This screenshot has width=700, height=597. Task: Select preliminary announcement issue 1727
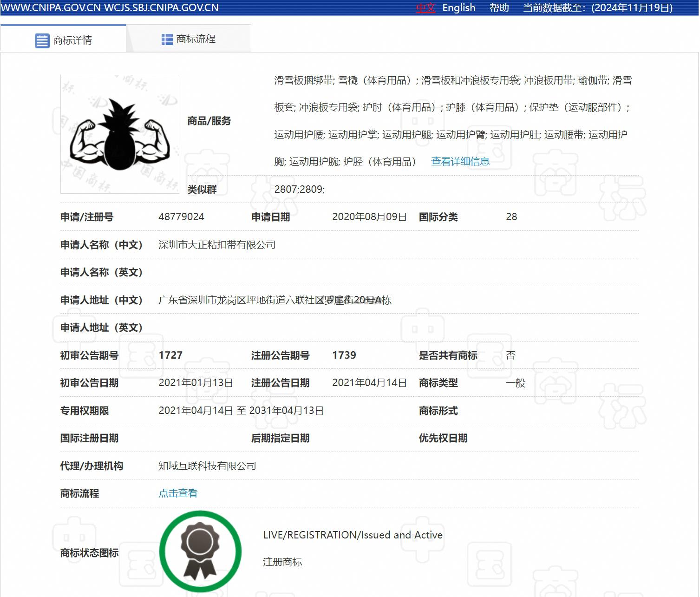[170, 355]
